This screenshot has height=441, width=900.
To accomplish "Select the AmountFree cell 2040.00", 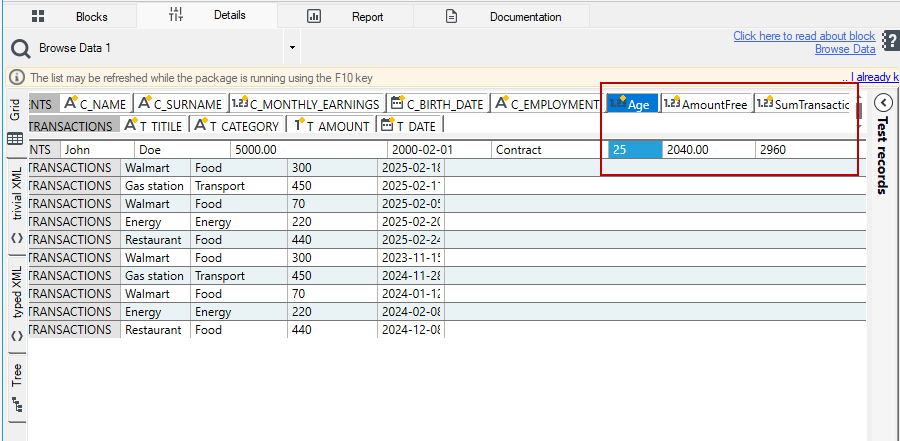I will tap(708, 150).
